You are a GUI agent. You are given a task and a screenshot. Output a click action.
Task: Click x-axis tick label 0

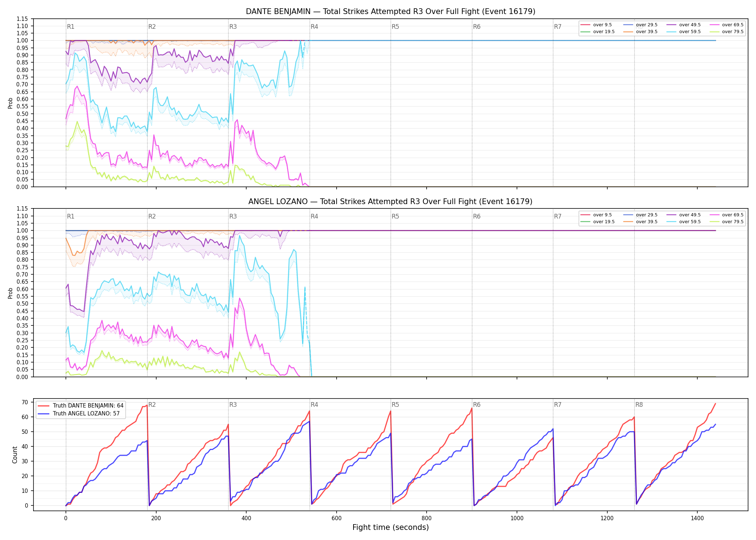(66, 518)
